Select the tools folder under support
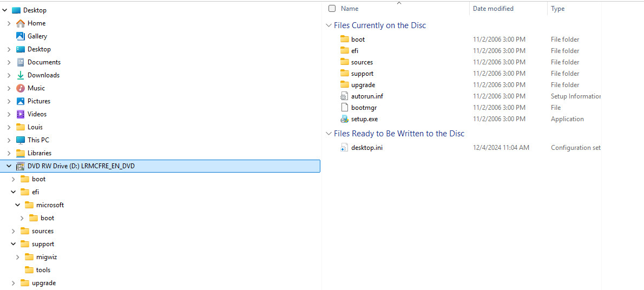Screen dimensions: 644x290 point(37,270)
